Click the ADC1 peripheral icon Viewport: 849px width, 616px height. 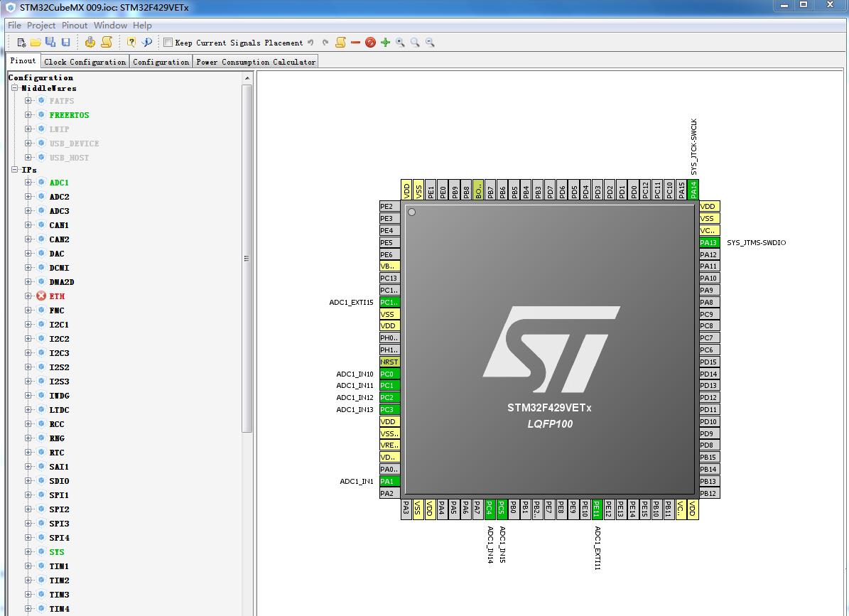click(41, 183)
